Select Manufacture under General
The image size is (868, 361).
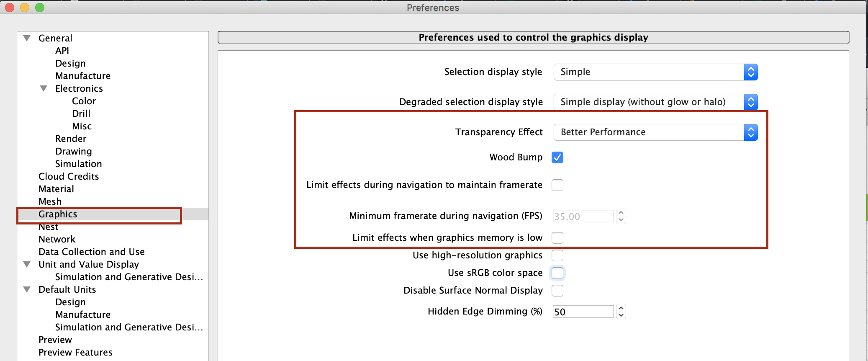click(83, 76)
